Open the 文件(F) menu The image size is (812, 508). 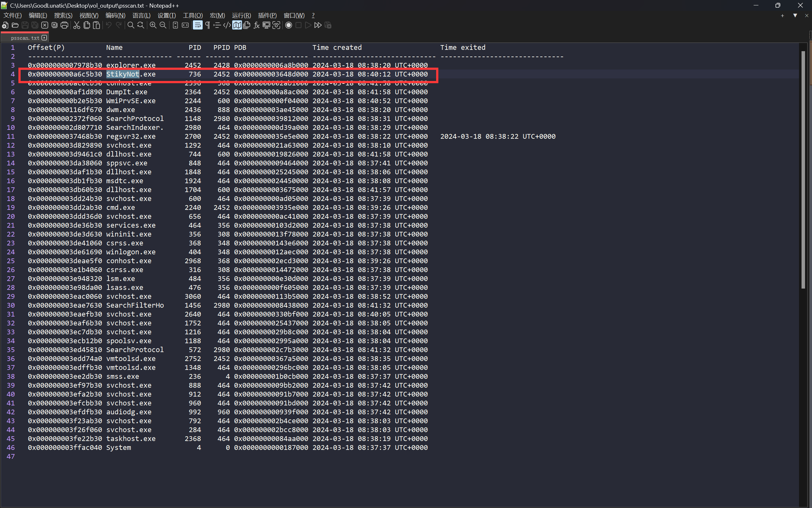point(12,16)
